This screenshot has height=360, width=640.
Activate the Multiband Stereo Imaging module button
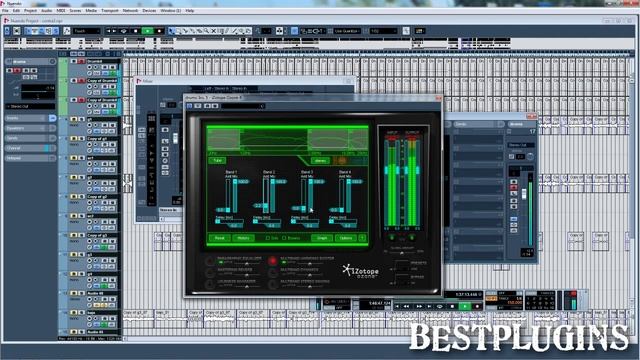pos(272,283)
